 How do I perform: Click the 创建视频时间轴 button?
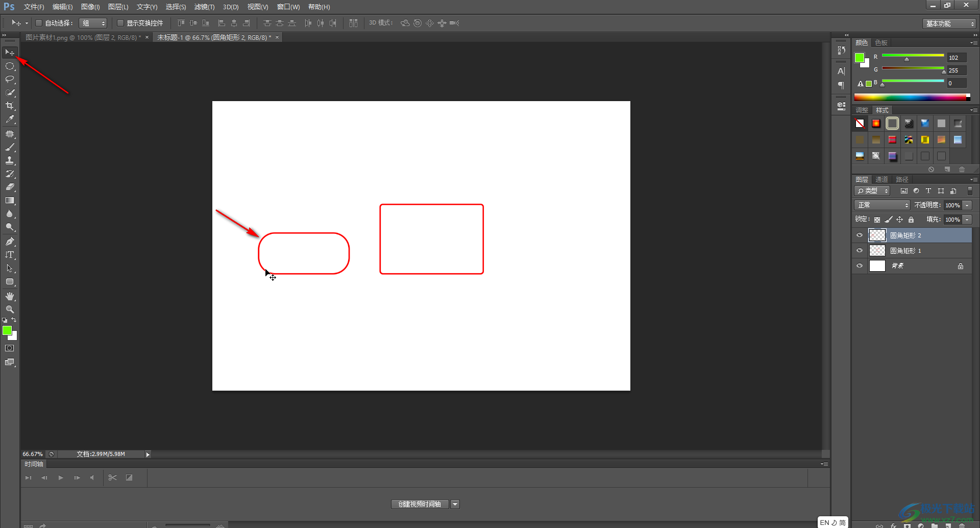point(420,504)
